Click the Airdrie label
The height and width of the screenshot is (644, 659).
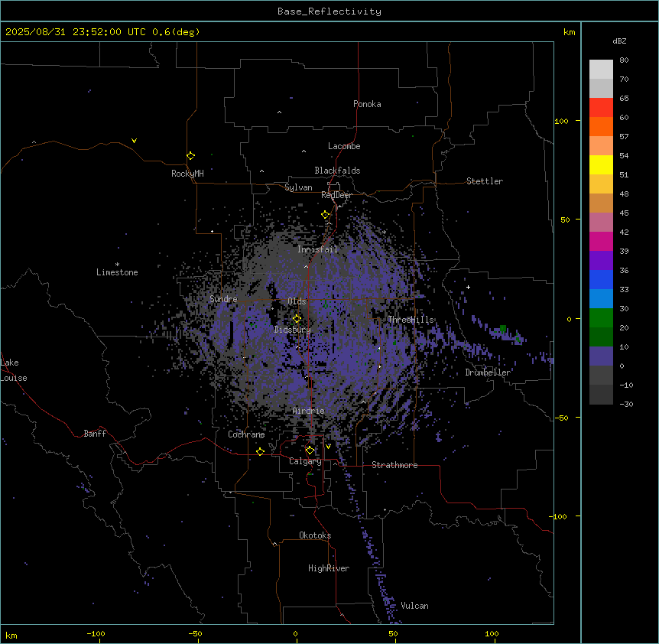coord(308,411)
